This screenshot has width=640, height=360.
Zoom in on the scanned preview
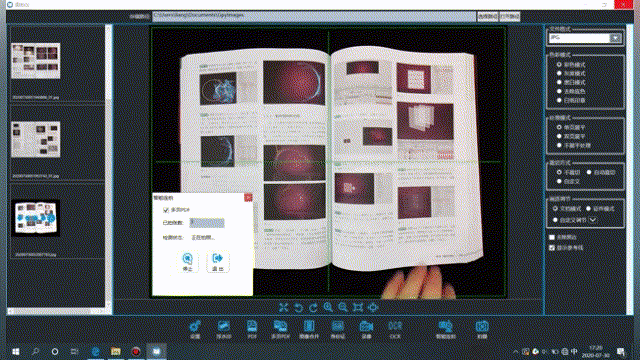tap(328, 307)
